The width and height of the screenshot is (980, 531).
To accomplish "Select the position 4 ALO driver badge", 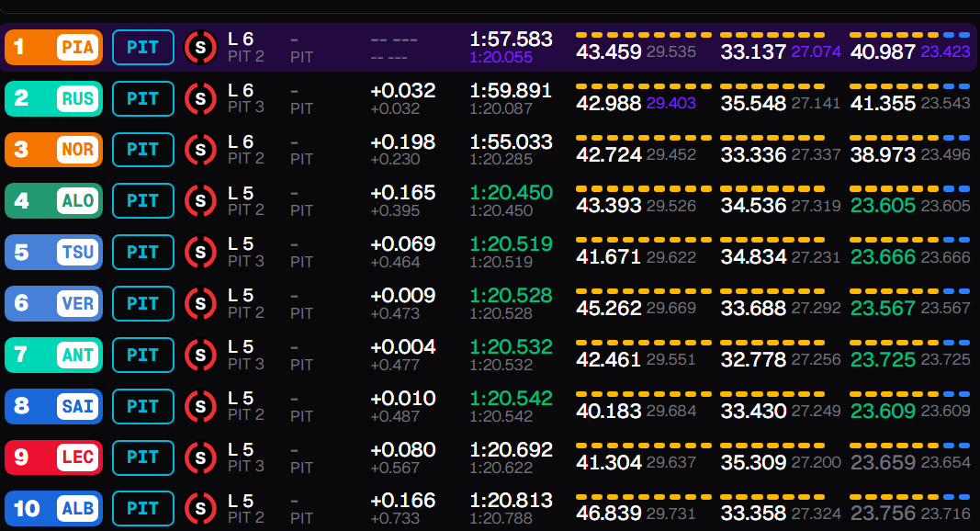I will [x=54, y=201].
